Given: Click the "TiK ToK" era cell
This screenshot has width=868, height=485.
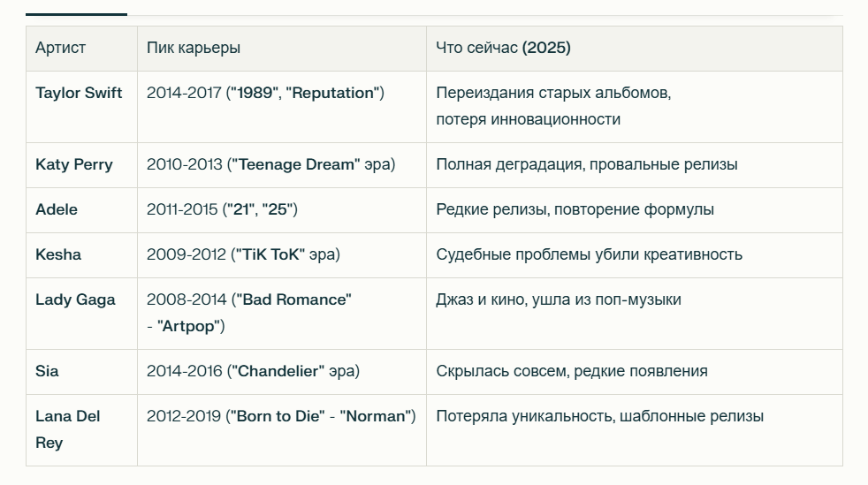Looking at the screenshot, I should [x=243, y=254].
